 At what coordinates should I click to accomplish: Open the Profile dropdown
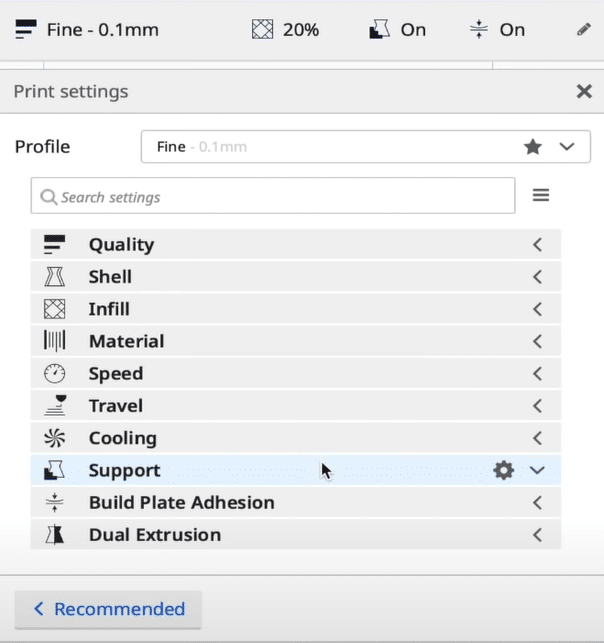coord(567,147)
